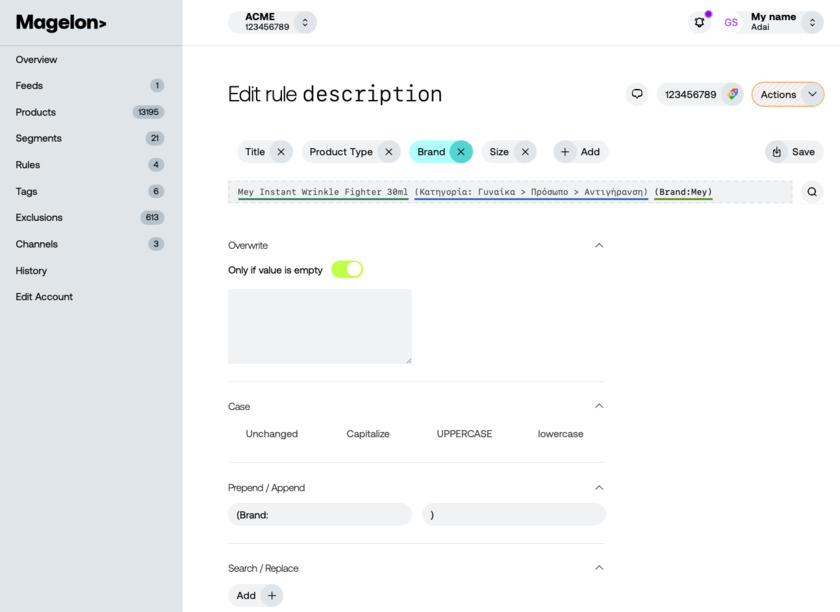Remove the Brand chip with teal X
Screen dimensions: 840x612
[461, 152]
